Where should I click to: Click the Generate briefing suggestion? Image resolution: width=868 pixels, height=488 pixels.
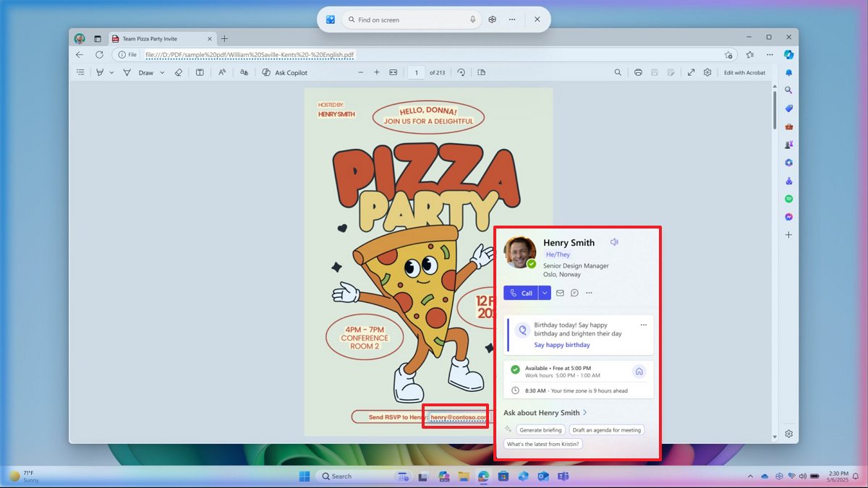540,429
